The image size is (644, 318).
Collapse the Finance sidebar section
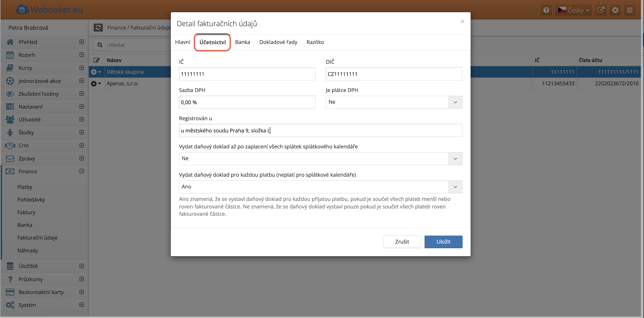tap(82, 171)
